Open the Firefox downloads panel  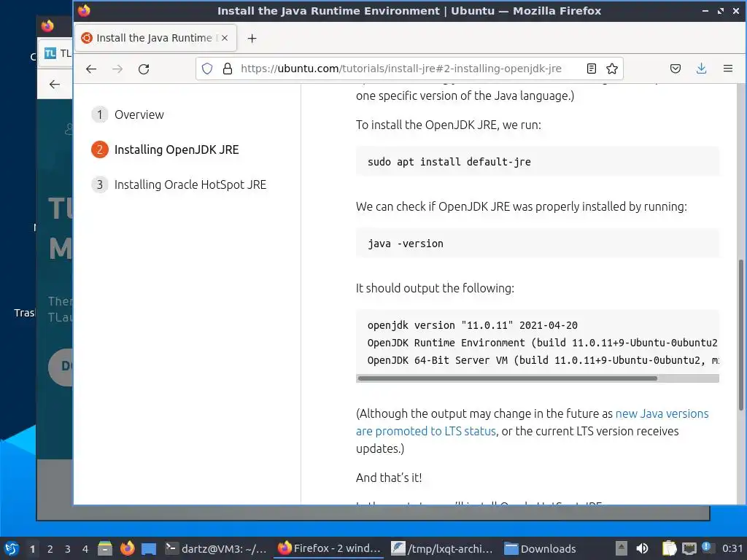tap(701, 69)
